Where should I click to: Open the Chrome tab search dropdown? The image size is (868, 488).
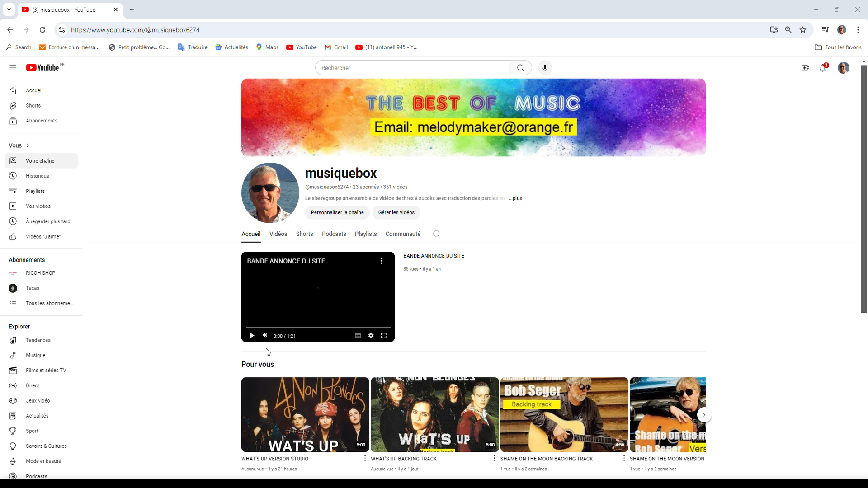tap(9, 9)
